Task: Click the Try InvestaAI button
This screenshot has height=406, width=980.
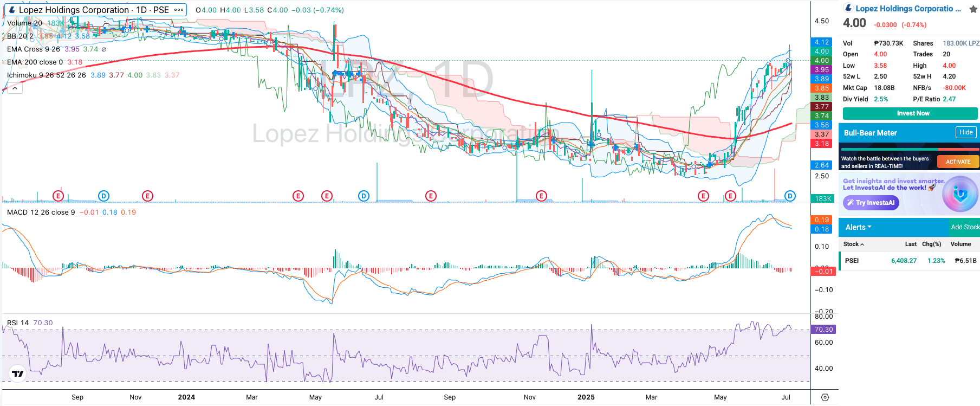Action: coord(871,203)
